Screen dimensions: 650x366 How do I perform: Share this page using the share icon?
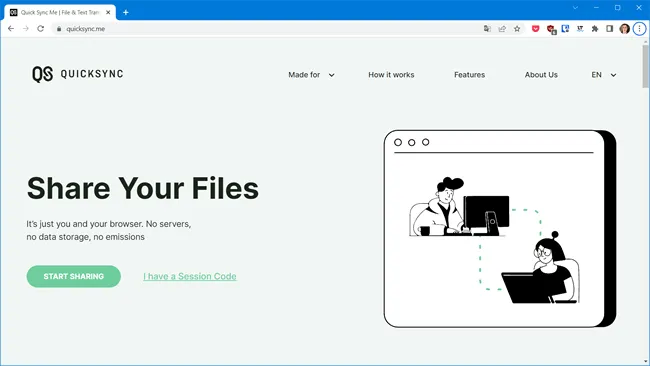point(502,29)
